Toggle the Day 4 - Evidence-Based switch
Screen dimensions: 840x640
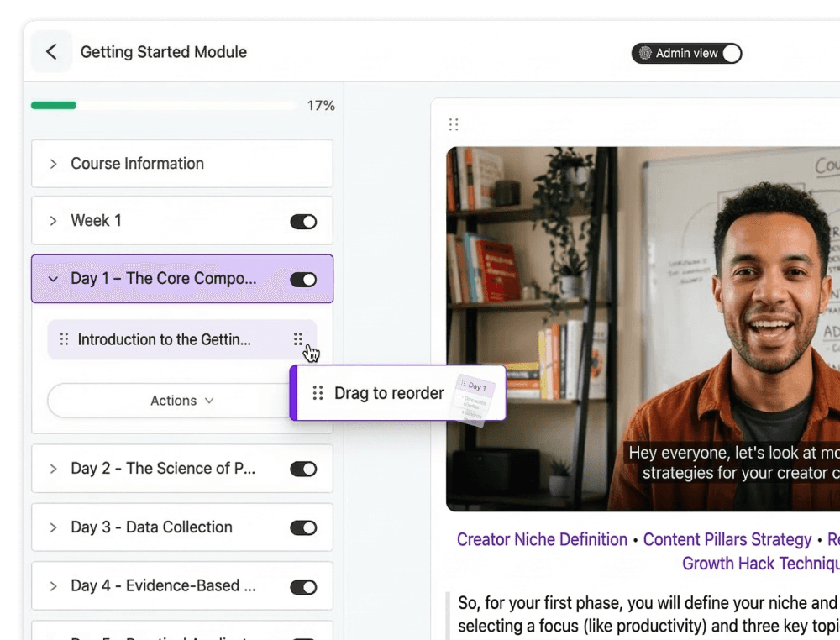[x=303, y=587]
